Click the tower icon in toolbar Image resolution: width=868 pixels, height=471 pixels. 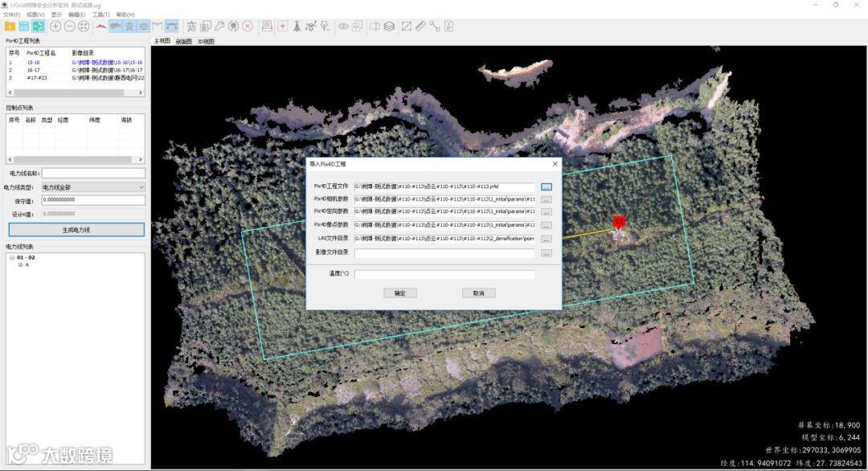click(x=297, y=26)
